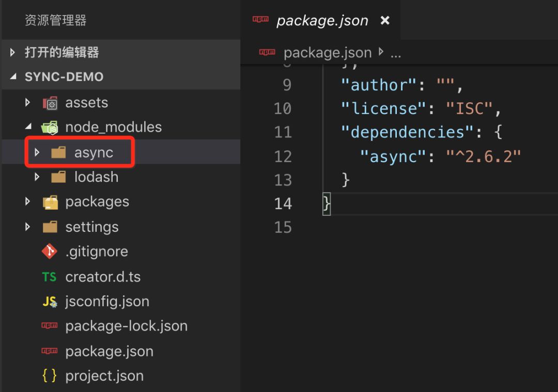
Task: Open creator.d.ts file
Action: pos(103,277)
